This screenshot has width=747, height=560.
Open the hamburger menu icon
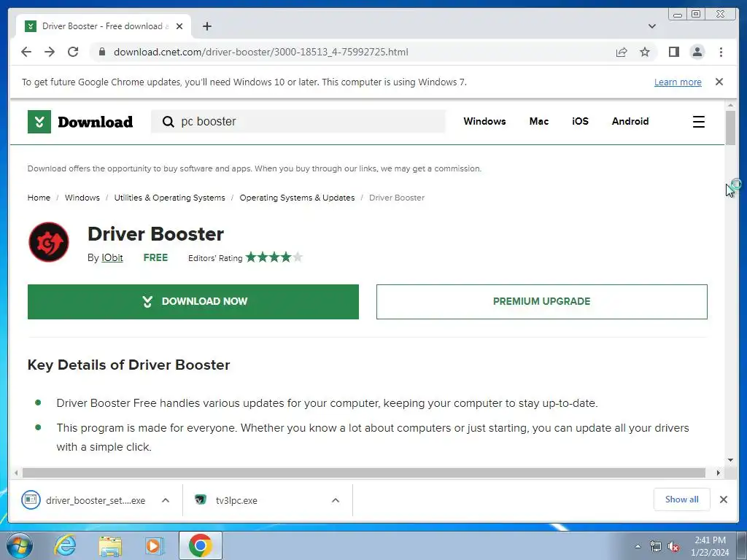click(698, 122)
